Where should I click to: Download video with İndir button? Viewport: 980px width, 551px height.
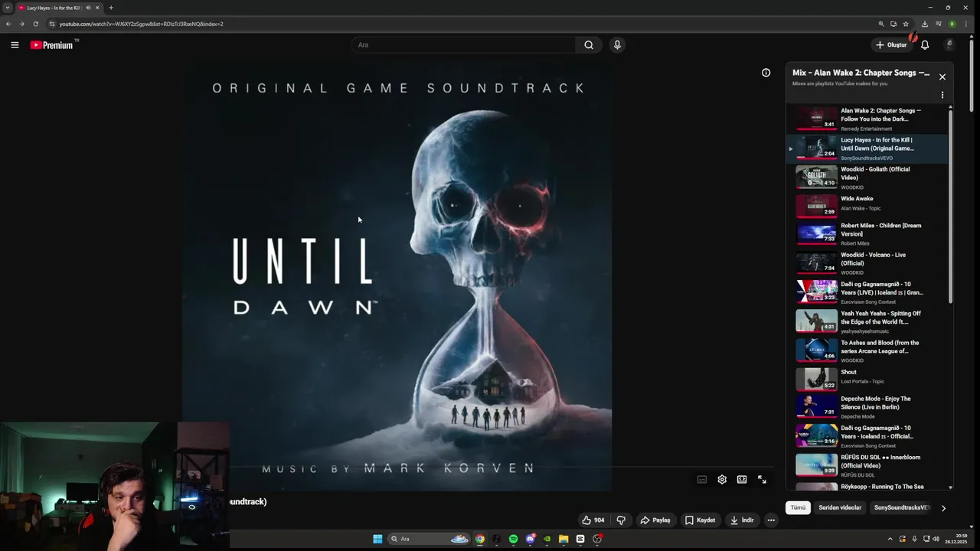pyautogui.click(x=743, y=520)
